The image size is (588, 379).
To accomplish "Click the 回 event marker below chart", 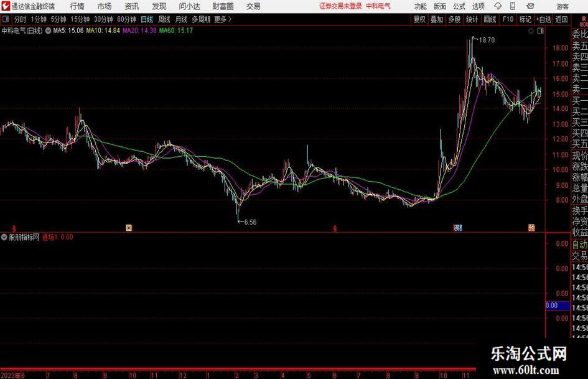I will (x=129, y=228).
